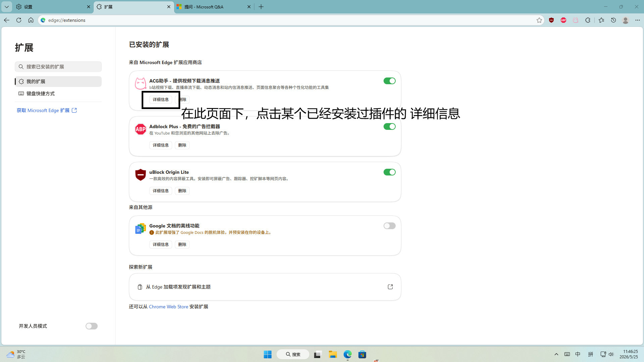The height and width of the screenshot is (362, 644).
Task: Click the ACG助手 - 提供视频下载消息推送 title
Action: pos(185,81)
